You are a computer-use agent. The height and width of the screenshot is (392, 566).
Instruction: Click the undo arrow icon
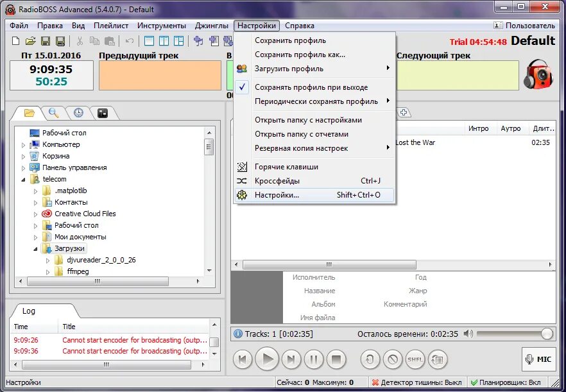[129, 41]
